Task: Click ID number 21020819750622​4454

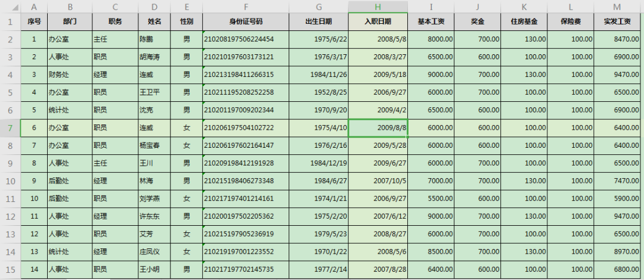Action: pyautogui.click(x=246, y=39)
